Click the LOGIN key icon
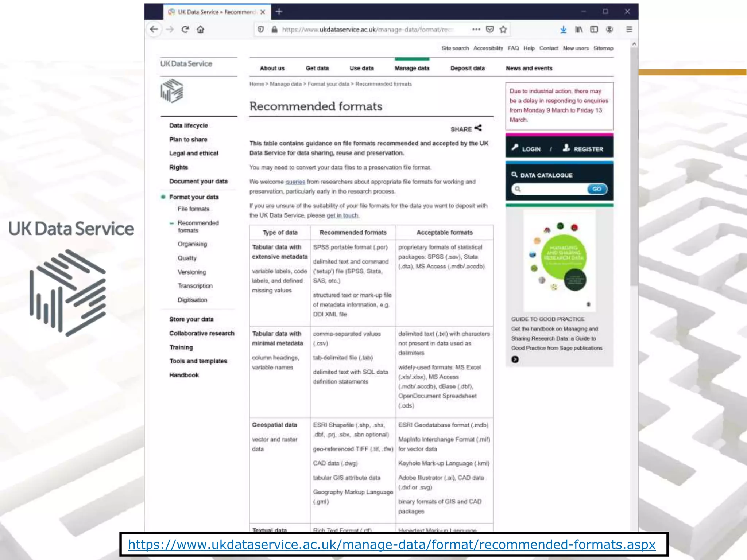The width and height of the screenshot is (747, 560). coord(515,148)
